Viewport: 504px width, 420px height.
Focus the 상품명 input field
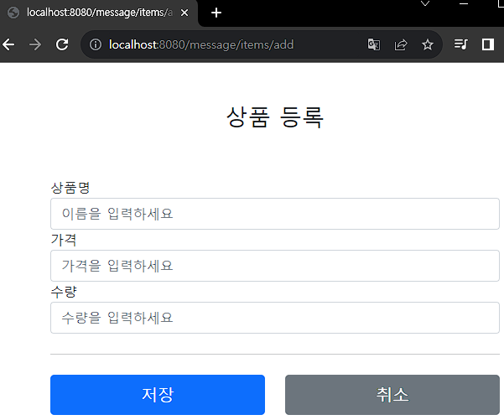pos(275,214)
